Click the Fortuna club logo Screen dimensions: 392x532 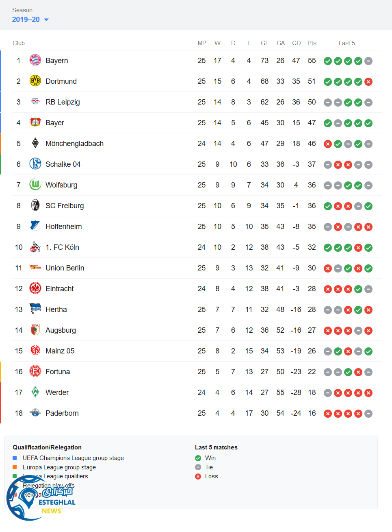click(x=35, y=371)
